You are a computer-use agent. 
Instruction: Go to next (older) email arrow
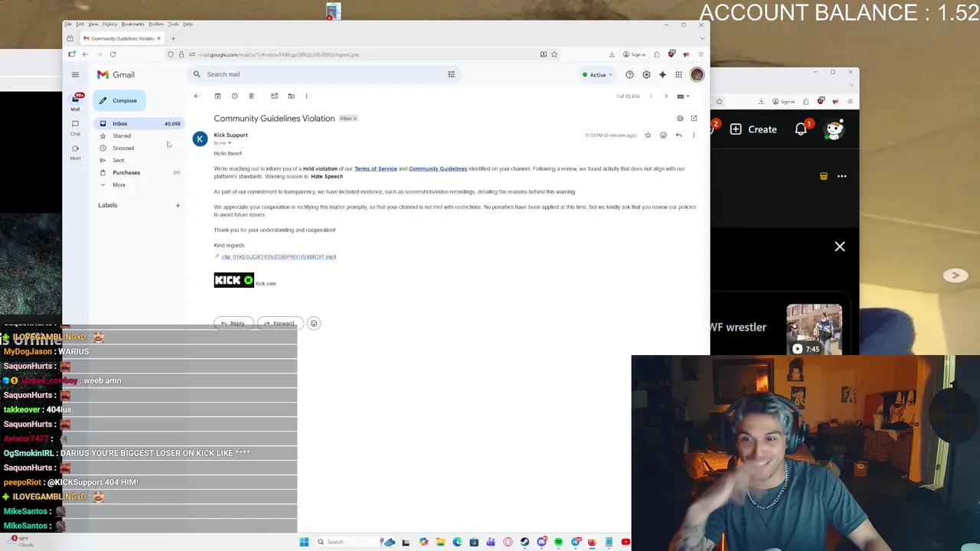[666, 96]
